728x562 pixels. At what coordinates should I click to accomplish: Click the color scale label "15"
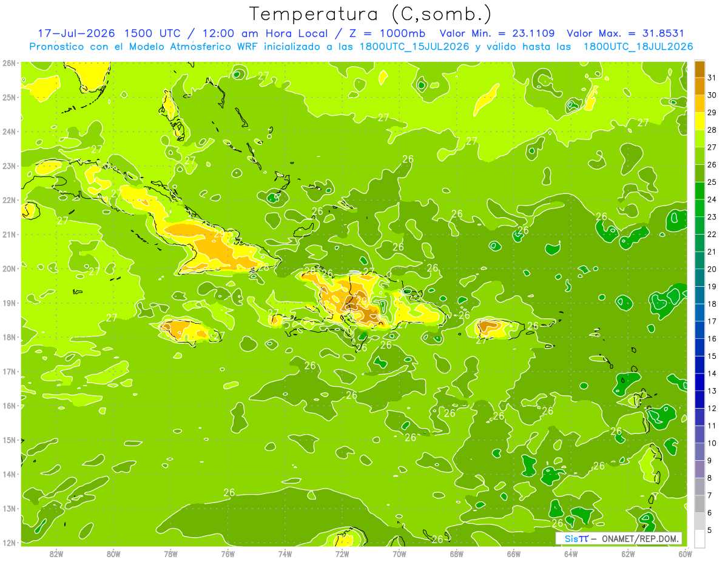[712, 356]
